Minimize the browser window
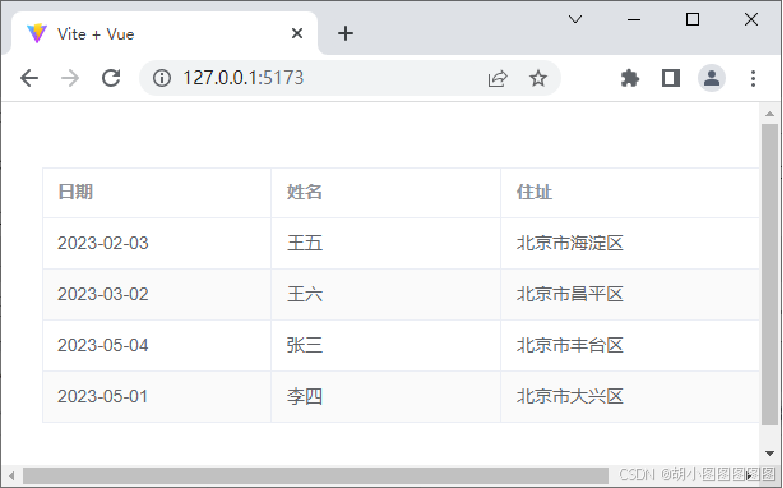The image size is (783, 488). [634, 19]
